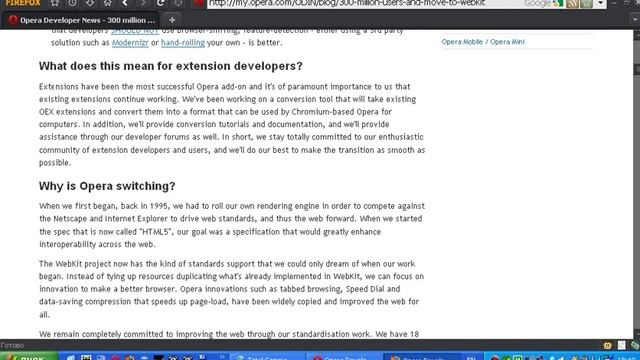Click the URL address field
Image resolution: width=640 pixels, height=360 pixels.
coord(363,3)
